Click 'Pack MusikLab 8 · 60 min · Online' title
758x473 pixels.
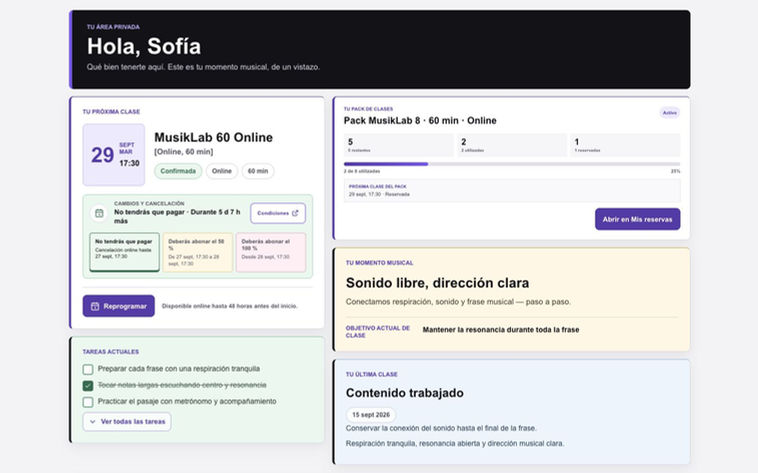(420, 120)
